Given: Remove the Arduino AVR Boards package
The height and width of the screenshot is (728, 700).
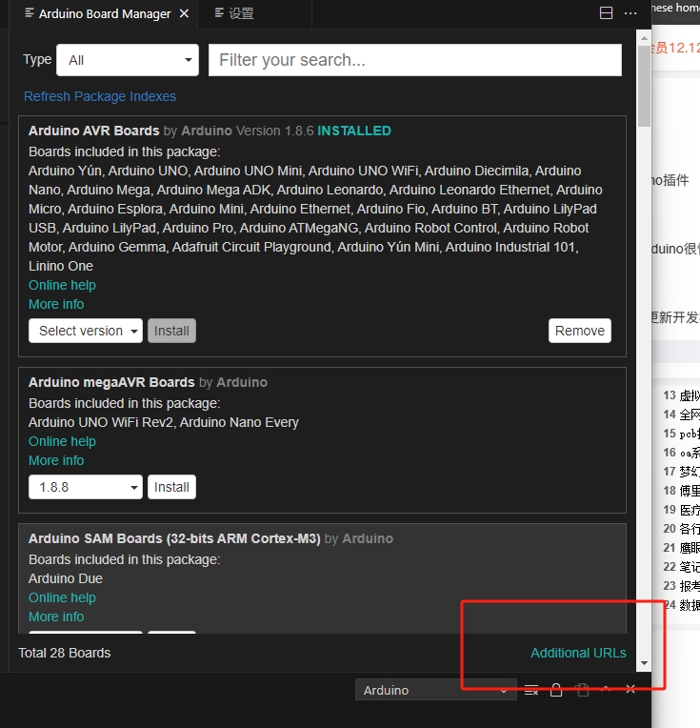Looking at the screenshot, I should pyautogui.click(x=580, y=331).
